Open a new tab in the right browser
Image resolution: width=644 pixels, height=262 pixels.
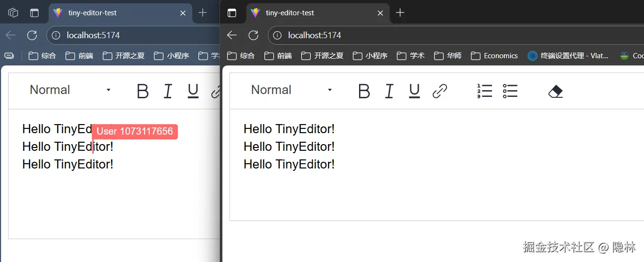point(400,13)
